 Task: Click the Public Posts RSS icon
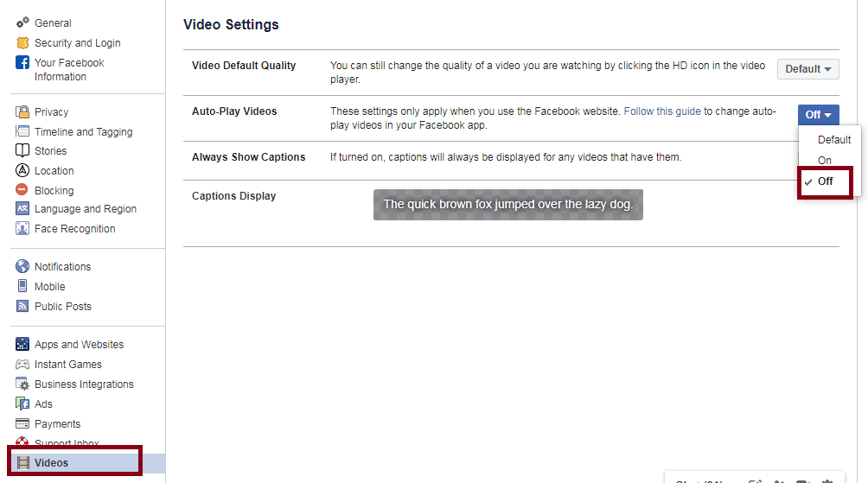pos(22,306)
